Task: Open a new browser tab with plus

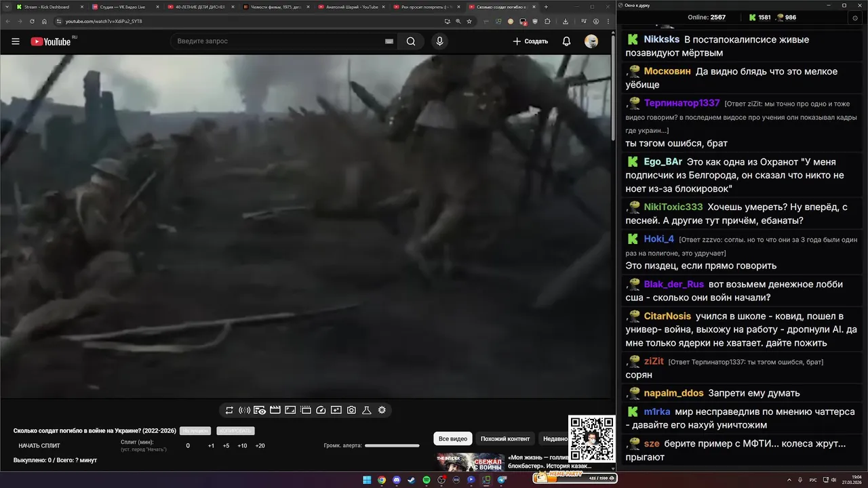Action: [x=547, y=7]
